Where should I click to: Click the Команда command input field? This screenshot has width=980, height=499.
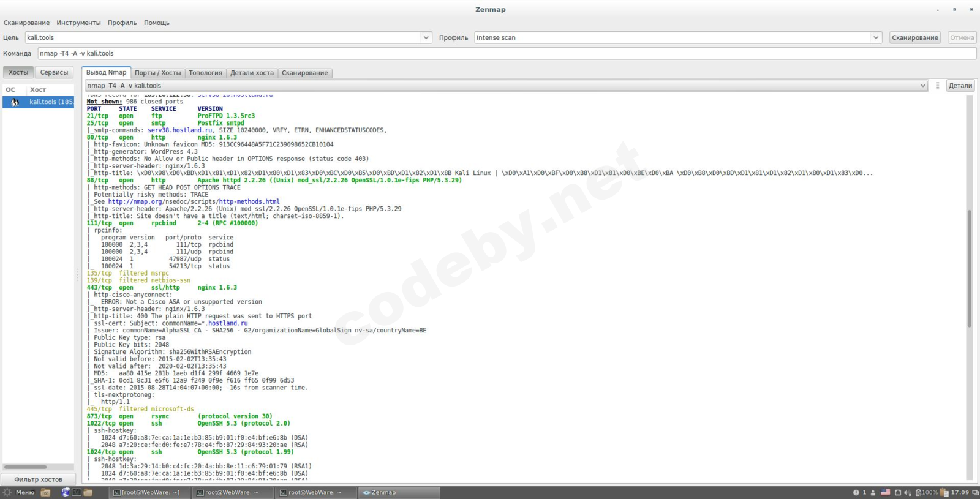tap(507, 53)
